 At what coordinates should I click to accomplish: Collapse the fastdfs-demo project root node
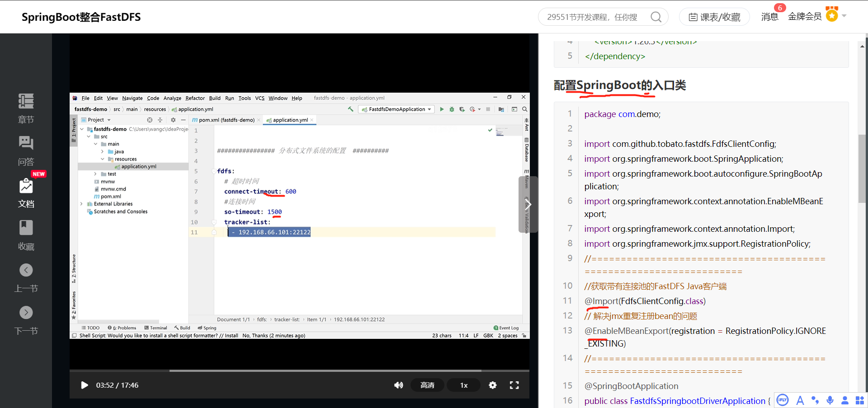(82, 129)
